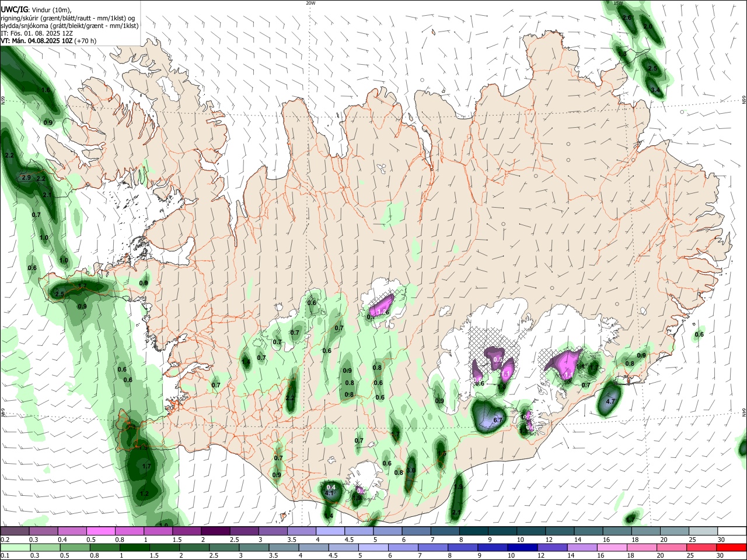Click the 2.9 precipitation value off the west coast

pos(26,177)
